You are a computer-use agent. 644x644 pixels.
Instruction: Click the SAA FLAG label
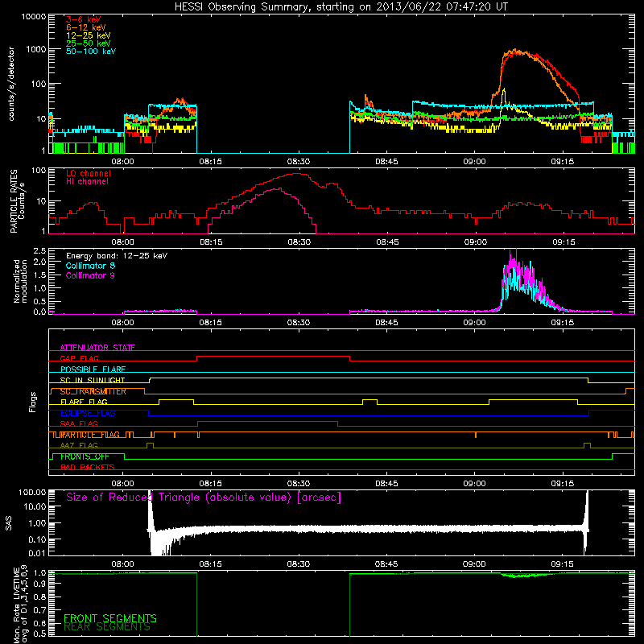(79, 423)
